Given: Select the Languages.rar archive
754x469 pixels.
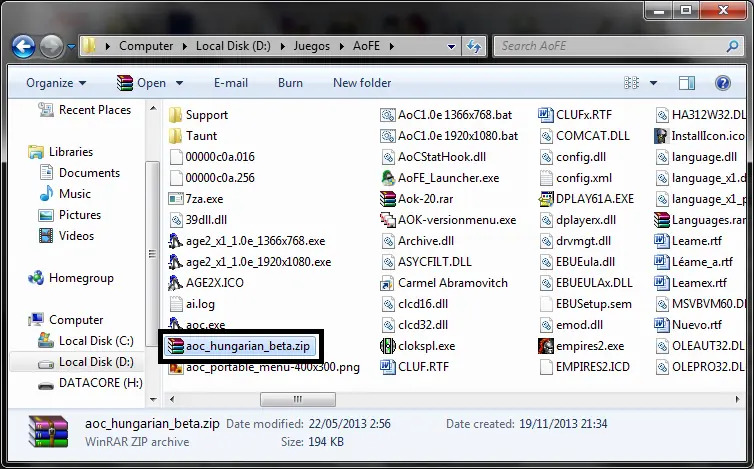Looking at the screenshot, I should 700,220.
